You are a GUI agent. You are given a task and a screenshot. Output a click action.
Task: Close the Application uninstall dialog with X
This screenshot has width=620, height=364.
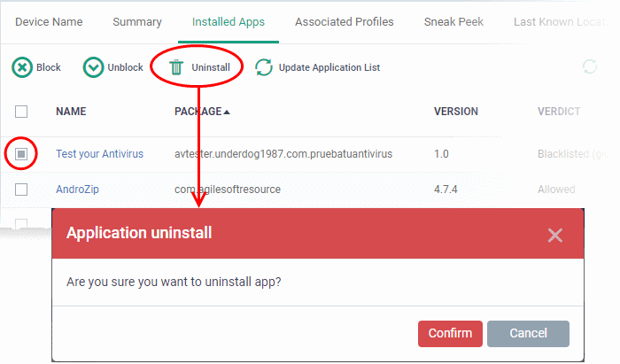tap(555, 236)
